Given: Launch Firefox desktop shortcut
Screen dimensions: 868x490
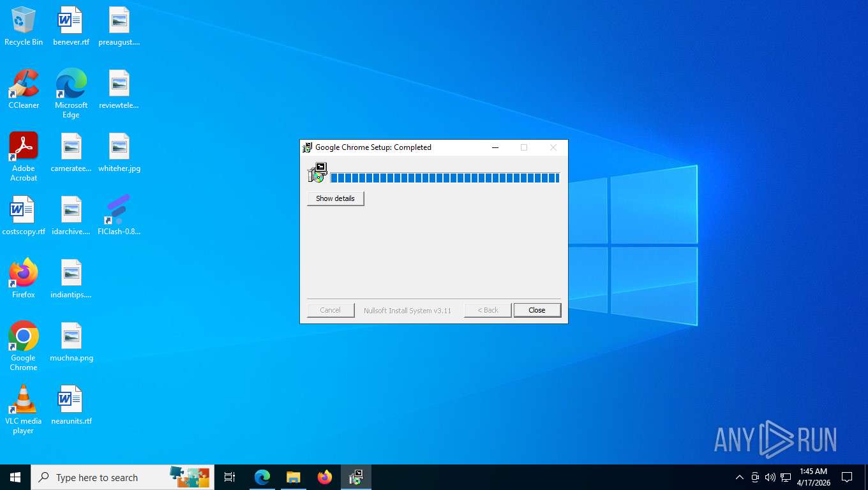Looking at the screenshot, I should [x=24, y=279].
